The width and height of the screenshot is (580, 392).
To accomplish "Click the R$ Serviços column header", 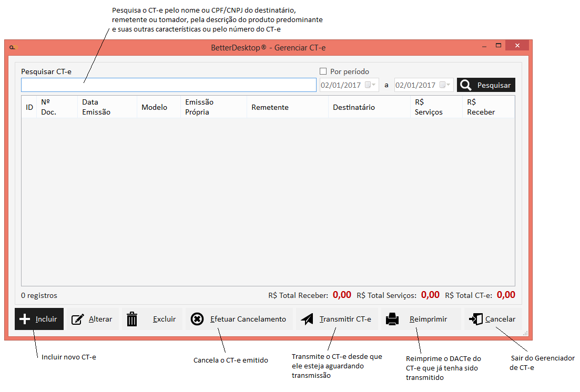I will tap(429, 107).
